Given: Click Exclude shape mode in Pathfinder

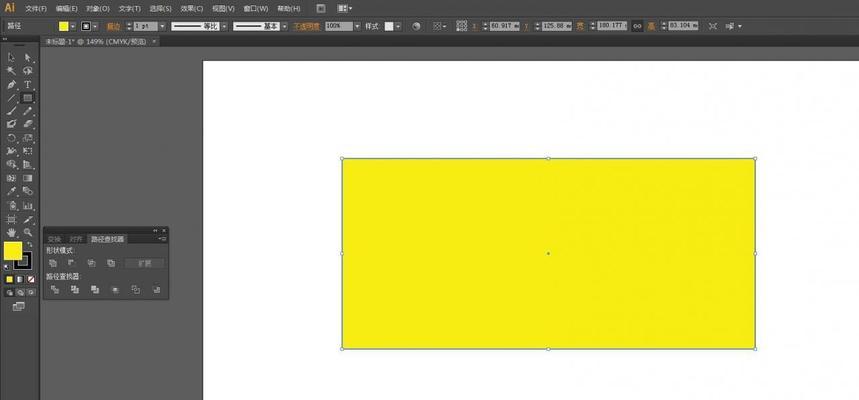Looking at the screenshot, I should click(x=111, y=263).
